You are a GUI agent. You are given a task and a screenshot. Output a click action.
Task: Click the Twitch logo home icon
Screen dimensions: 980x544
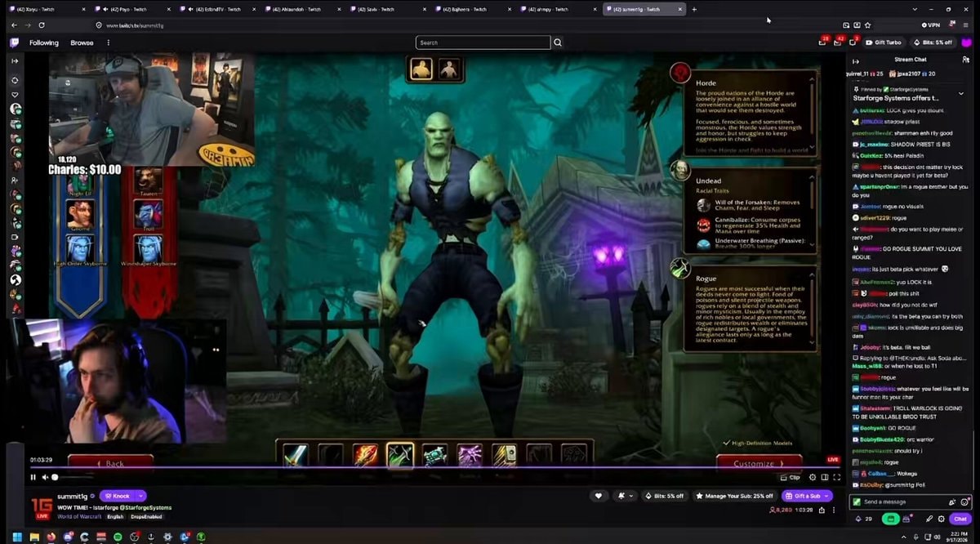[x=14, y=42]
